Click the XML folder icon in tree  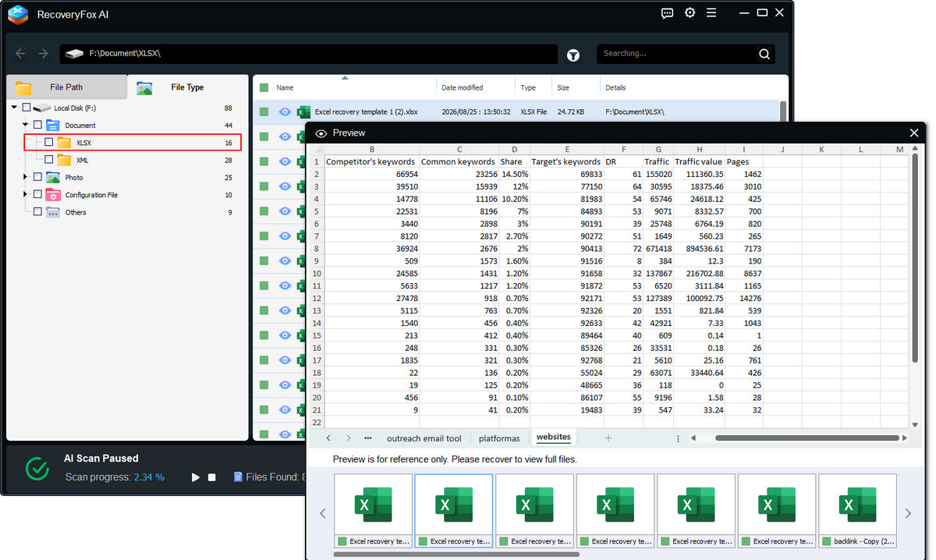pyautogui.click(x=64, y=160)
